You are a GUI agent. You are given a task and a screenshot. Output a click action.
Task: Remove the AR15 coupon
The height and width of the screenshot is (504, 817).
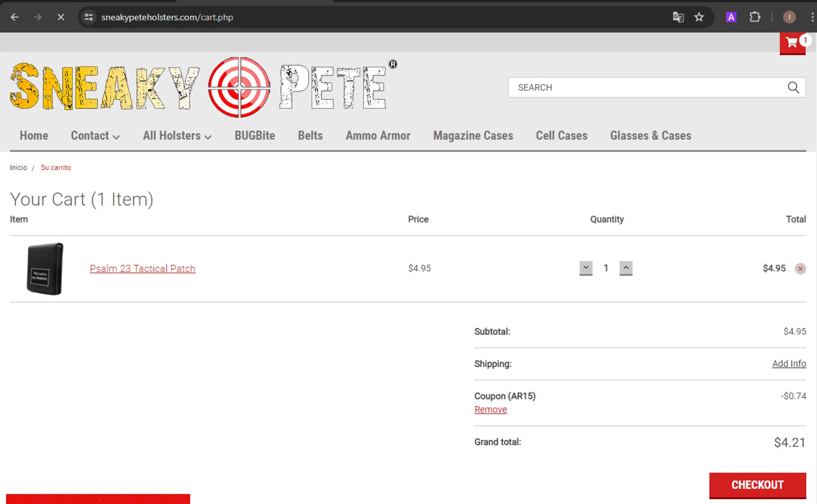[491, 410]
